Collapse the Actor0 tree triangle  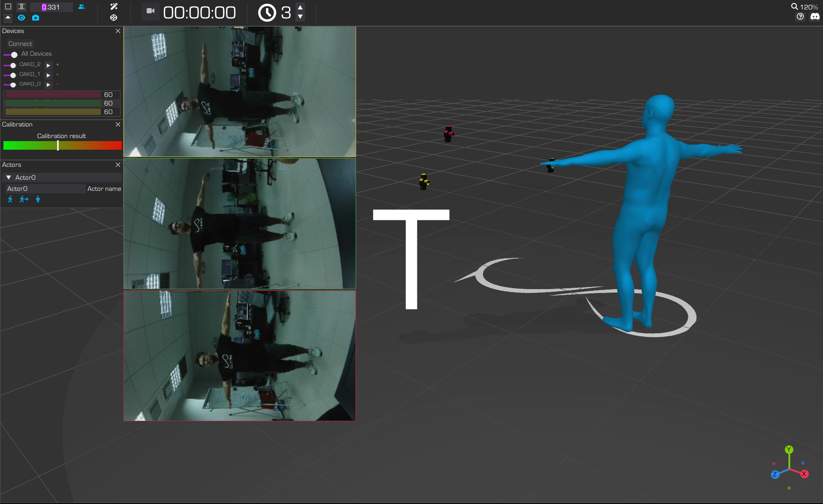(9, 177)
